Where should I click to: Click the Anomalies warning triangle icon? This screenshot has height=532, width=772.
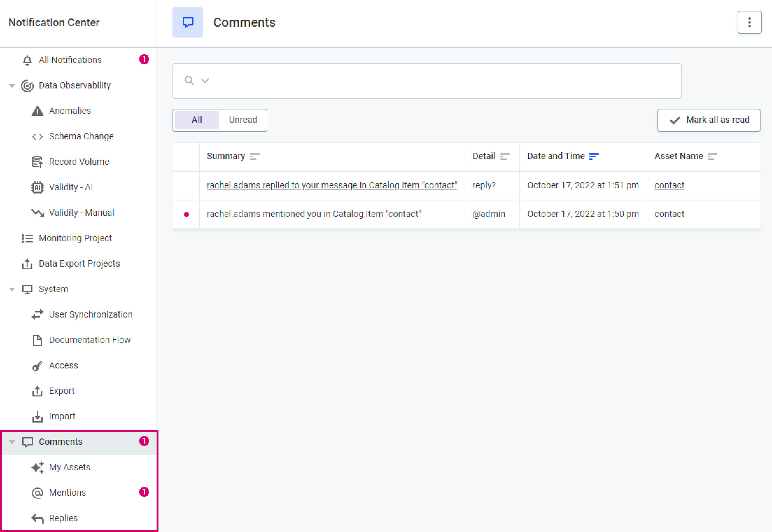tap(37, 111)
